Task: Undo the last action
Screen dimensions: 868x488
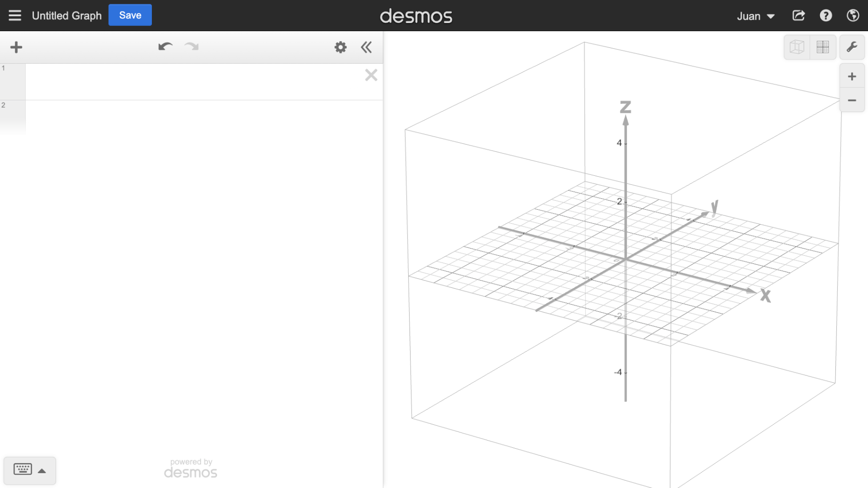Action: (x=165, y=47)
